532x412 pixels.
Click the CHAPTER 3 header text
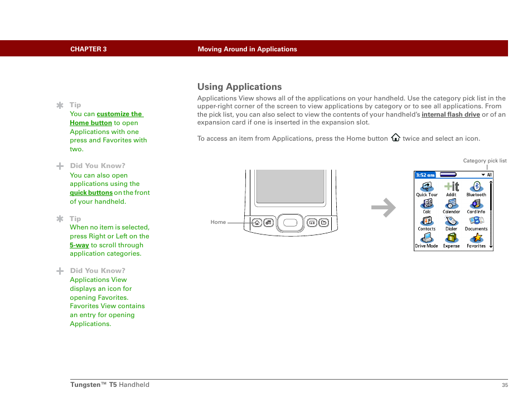89,49
